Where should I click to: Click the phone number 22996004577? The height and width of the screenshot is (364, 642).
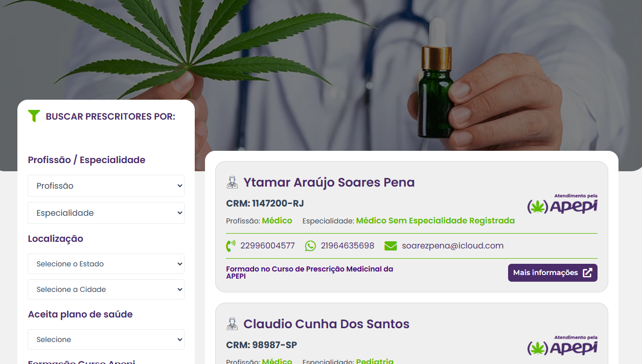point(267,246)
